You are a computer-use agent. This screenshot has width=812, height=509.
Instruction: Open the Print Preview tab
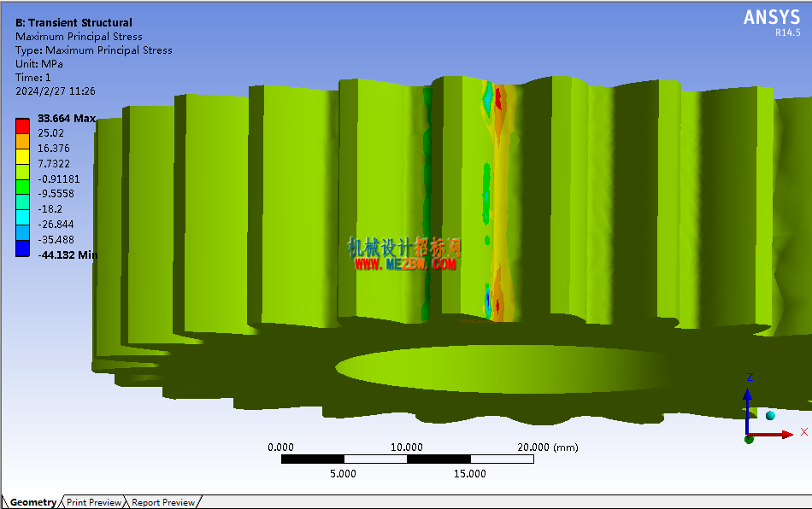[94, 502]
